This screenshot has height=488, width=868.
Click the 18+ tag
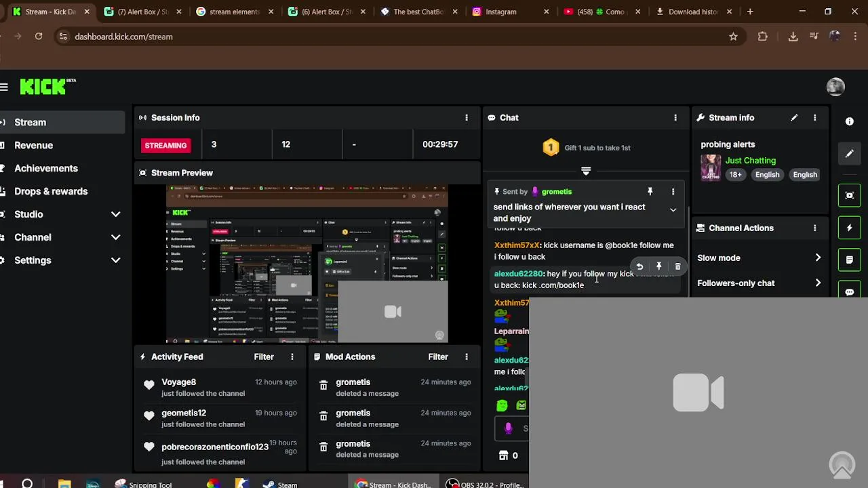tap(735, 174)
